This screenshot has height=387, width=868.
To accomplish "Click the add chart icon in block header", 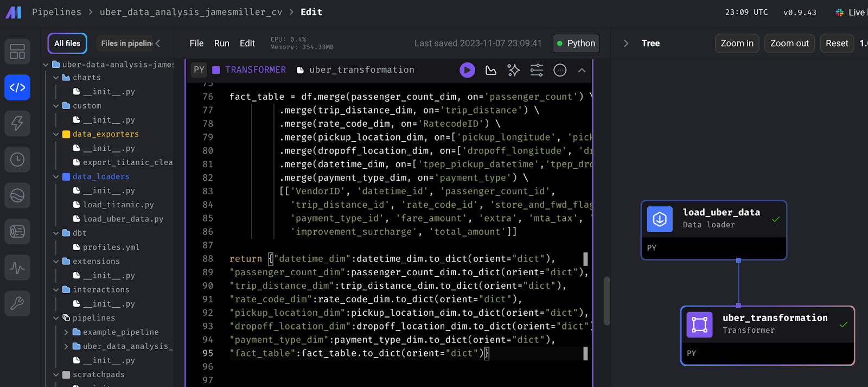I will click(x=491, y=70).
